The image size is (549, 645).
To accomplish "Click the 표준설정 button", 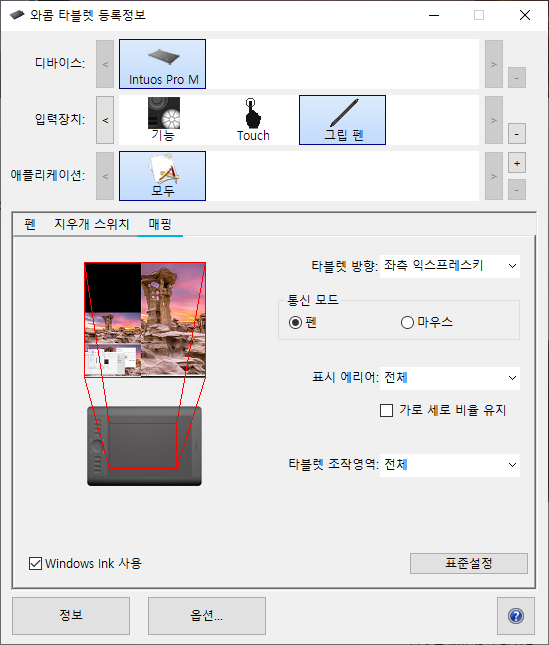I will [469, 563].
